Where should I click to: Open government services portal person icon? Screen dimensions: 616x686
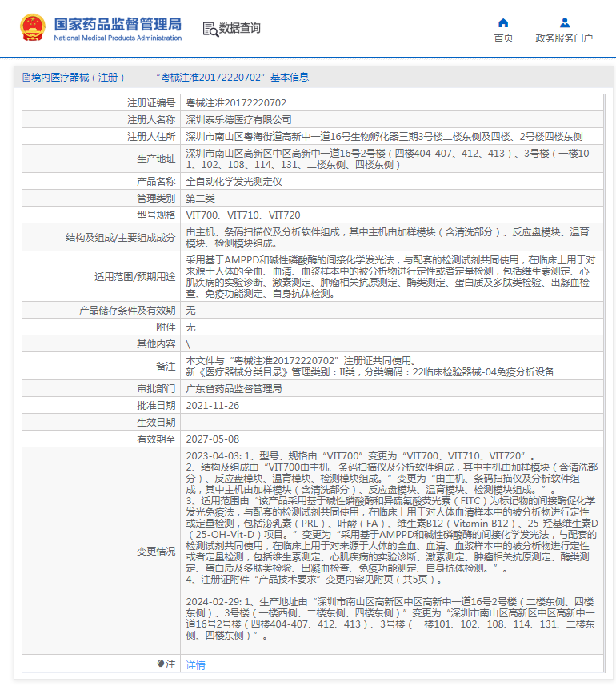click(565, 22)
